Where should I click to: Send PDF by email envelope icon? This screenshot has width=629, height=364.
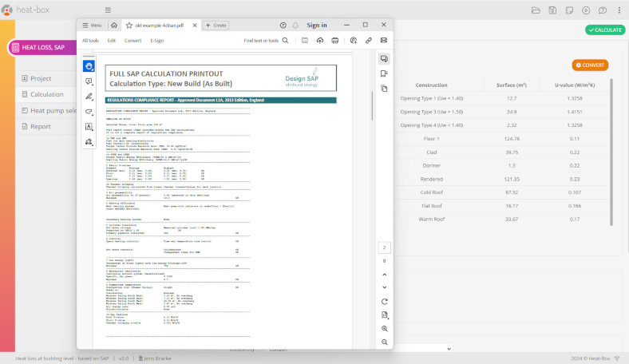pyautogui.click(x=384, y=41)
